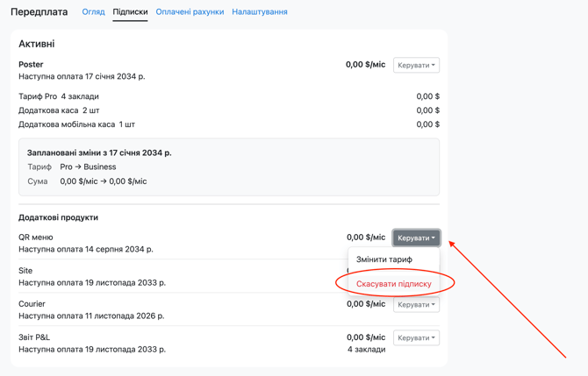Click the Courier product name
This screenshot has height=376, width=588.
point(32,304)
